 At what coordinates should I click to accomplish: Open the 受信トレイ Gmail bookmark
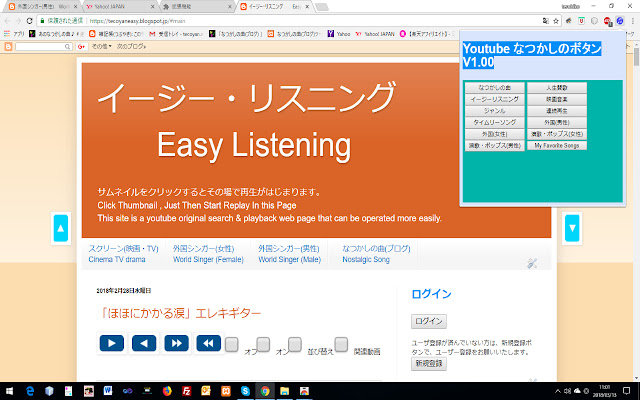tap(176, 34)
